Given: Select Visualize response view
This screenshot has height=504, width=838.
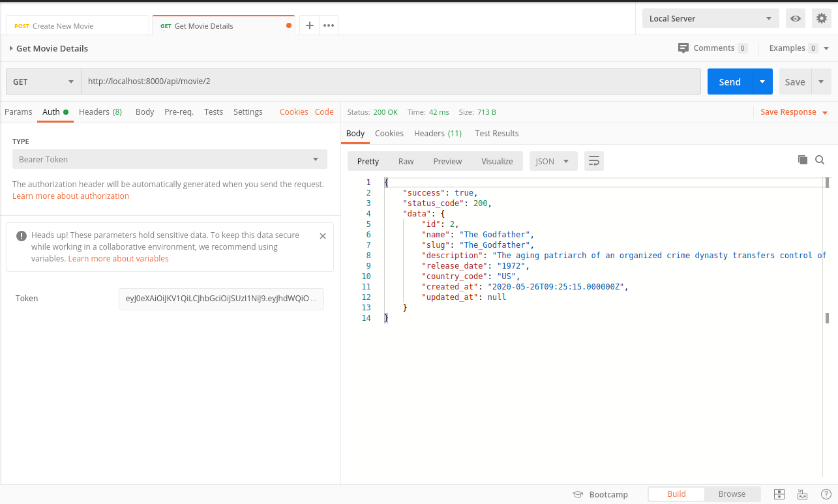Looking at the screenshot, I should click(497, 161).
